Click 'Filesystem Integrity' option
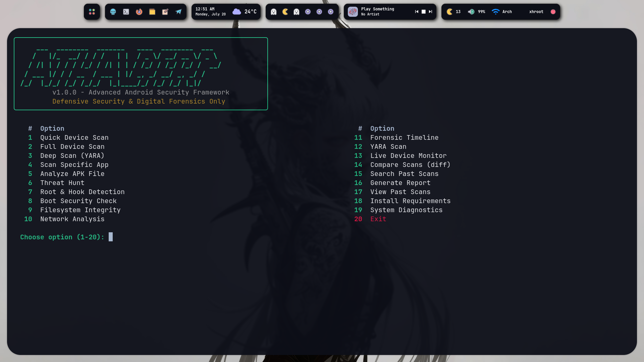The width and height of the screenshot is (644, 362). click(80, 210)
